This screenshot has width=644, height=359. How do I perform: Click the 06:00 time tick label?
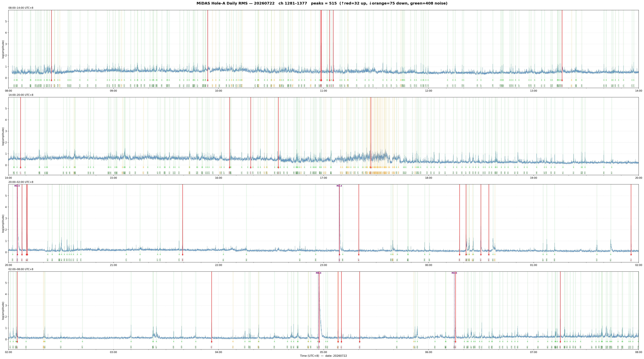point(428,352)
